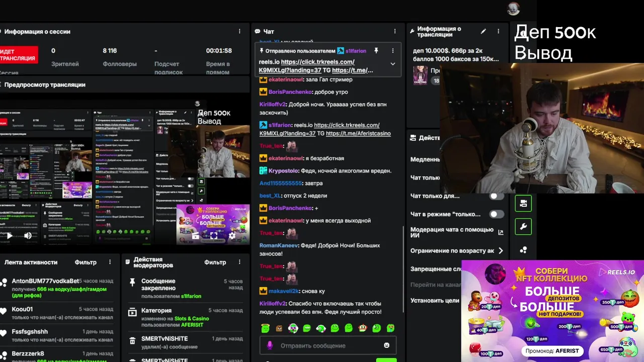
Task: Click the profile avatar at top right
Action: point(513,9)
